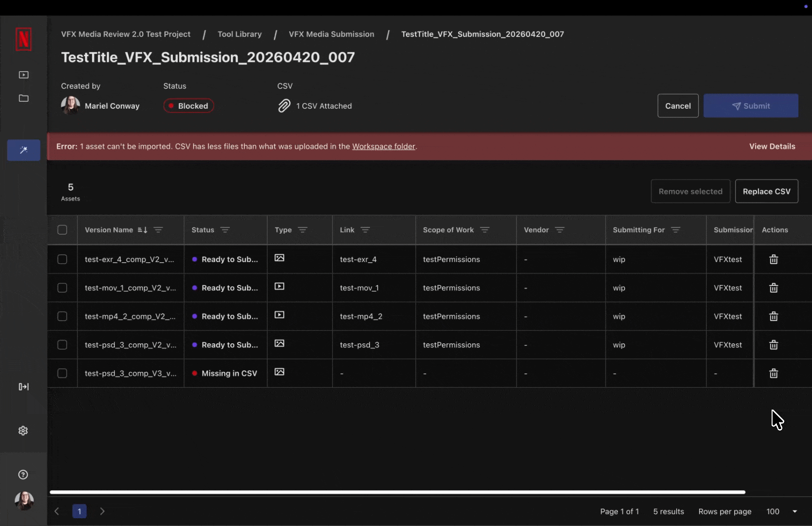Click the collapse sidebar arrow icon
The image size is (812, 526).
(x=23, y=387)
